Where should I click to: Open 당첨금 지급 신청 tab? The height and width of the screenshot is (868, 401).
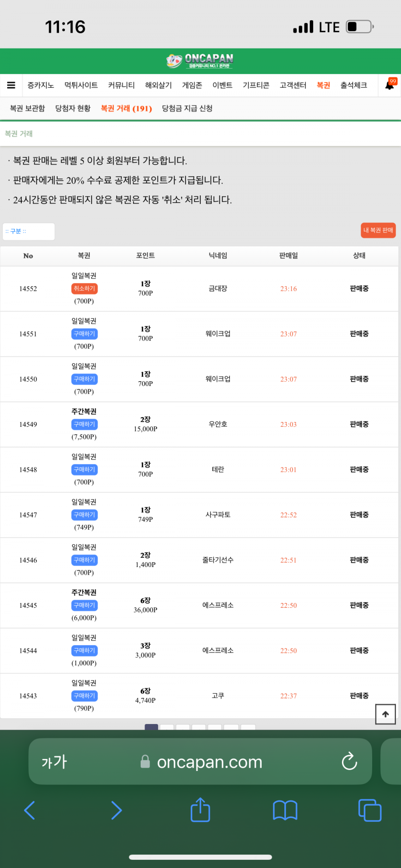187,108
